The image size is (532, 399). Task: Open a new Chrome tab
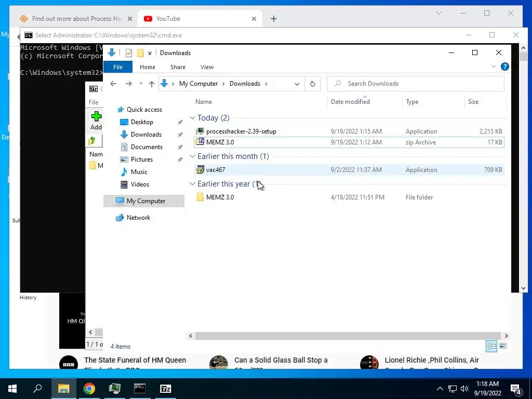(273, 19)
